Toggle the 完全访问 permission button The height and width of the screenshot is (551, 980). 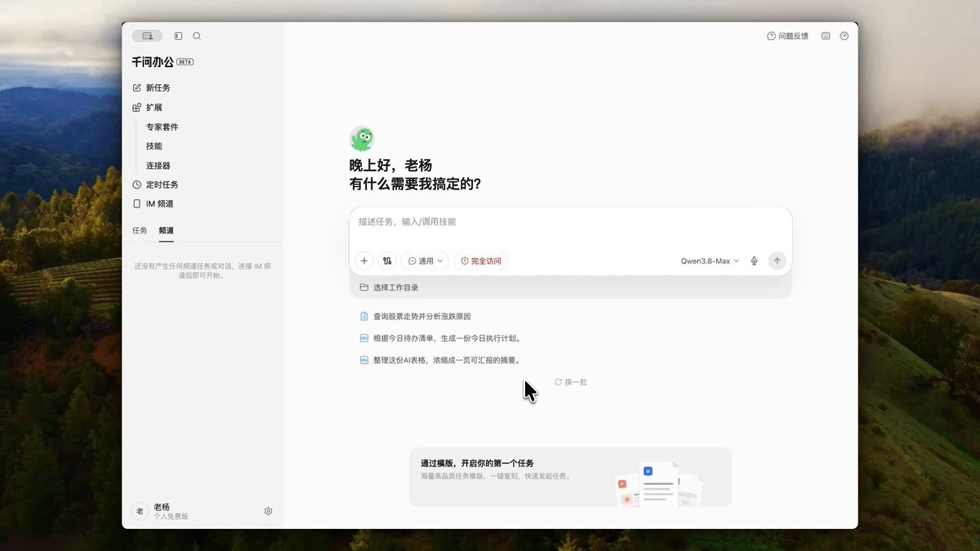click(x=481, y=261)
